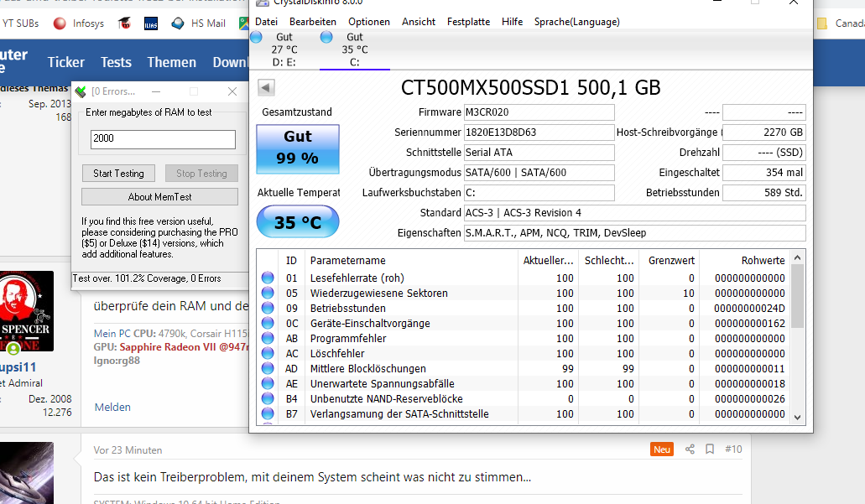Image resolution: width=865 pixels, height=504 pixels.
Task: Click status orb for Programmfehler
Action: pyautogui.click(x=268, y=338)
